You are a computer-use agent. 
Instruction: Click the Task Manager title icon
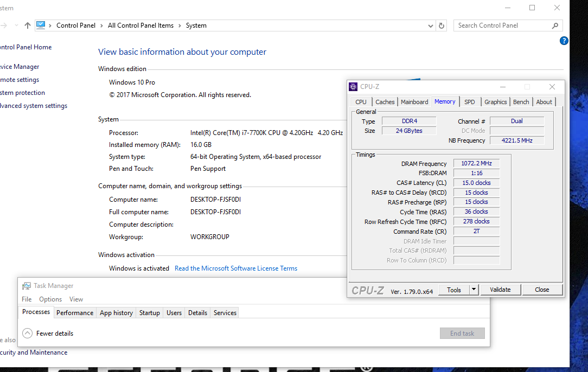click(x=26, y=286)
